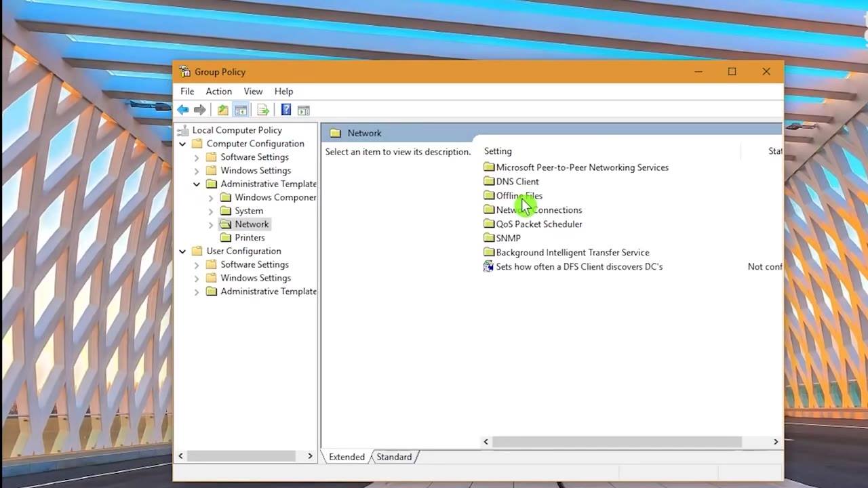Click the Back arrow in the toolbar

(x=182, y=110)
